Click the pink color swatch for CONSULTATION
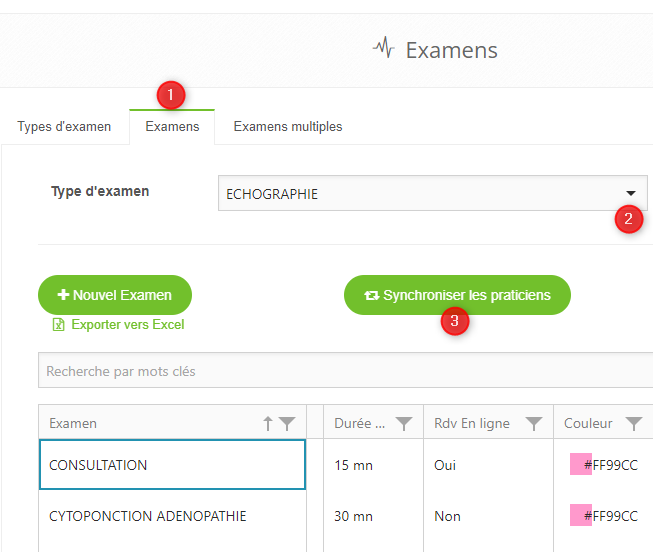Screen dimensions: 653x552 click(x=580, y=465)
